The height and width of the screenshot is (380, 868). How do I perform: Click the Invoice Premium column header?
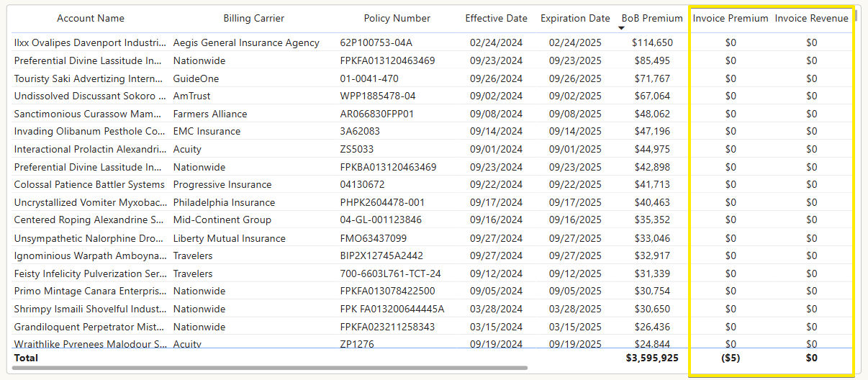click(x=731, y=18)
